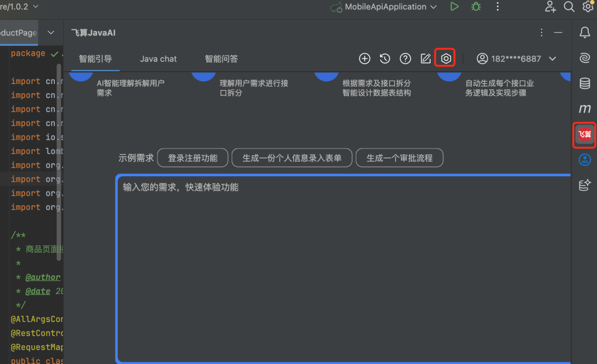The height and width of the screenshot is (364, 597).
Task: Open the Notifications bell panel
Action: pyautogui.click(x=585, y=33)
